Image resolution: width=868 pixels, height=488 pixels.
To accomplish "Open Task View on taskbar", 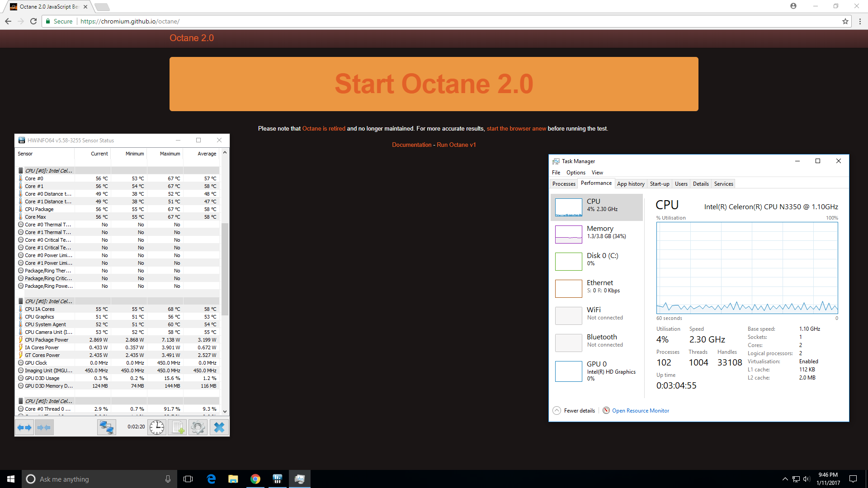I will coord(188,479).
